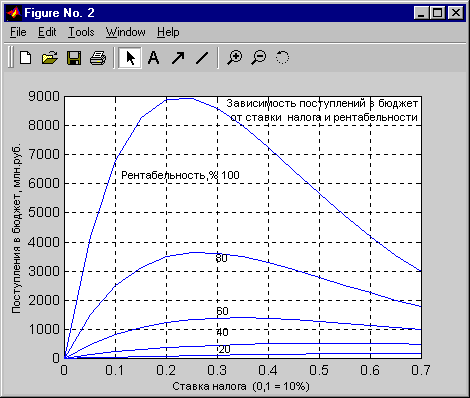Click y-axis tick label 1000

point(44,329)
